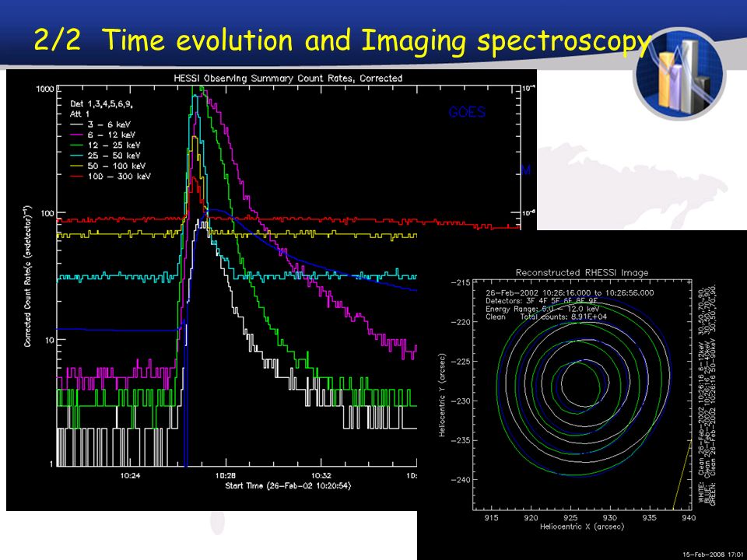
Task: Select the '12 - 25 keV' legend entry
Action: coord(105,145)
